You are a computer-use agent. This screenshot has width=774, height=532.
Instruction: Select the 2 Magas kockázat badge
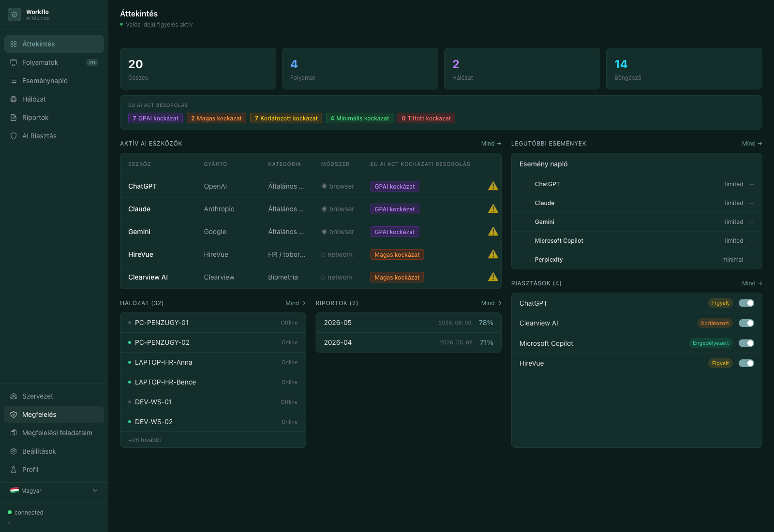pyautogui.click(x=216, y=118)
